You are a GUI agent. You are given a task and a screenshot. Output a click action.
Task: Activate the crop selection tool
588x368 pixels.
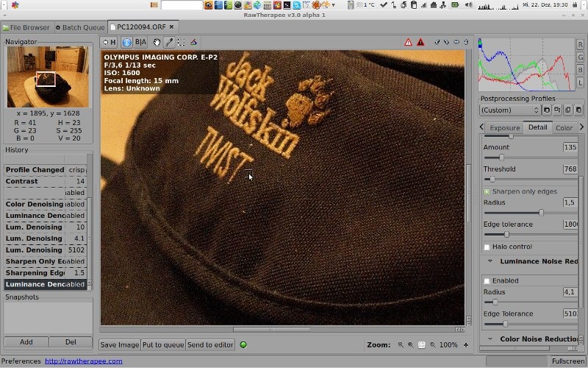(x=182, y=43)
